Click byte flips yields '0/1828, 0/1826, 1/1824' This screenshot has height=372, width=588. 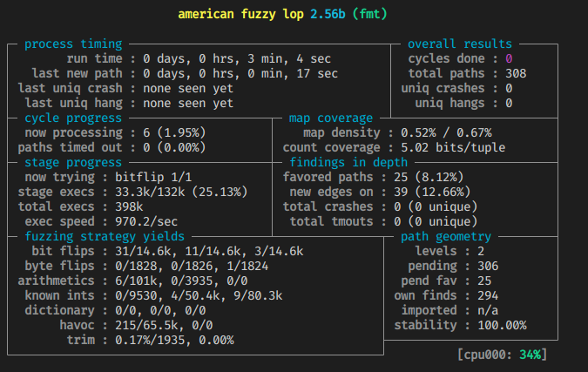[192, 267]
